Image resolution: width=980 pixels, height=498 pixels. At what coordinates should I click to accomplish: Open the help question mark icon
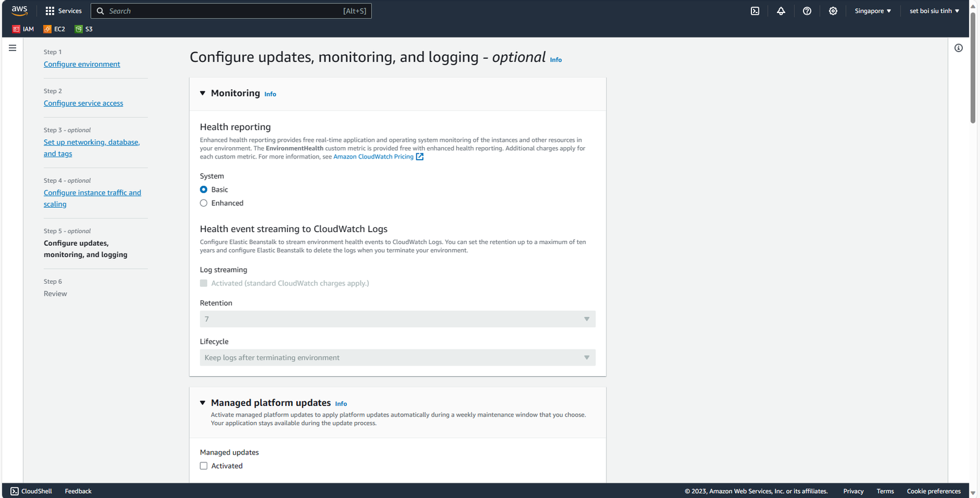tap(807, 11)
